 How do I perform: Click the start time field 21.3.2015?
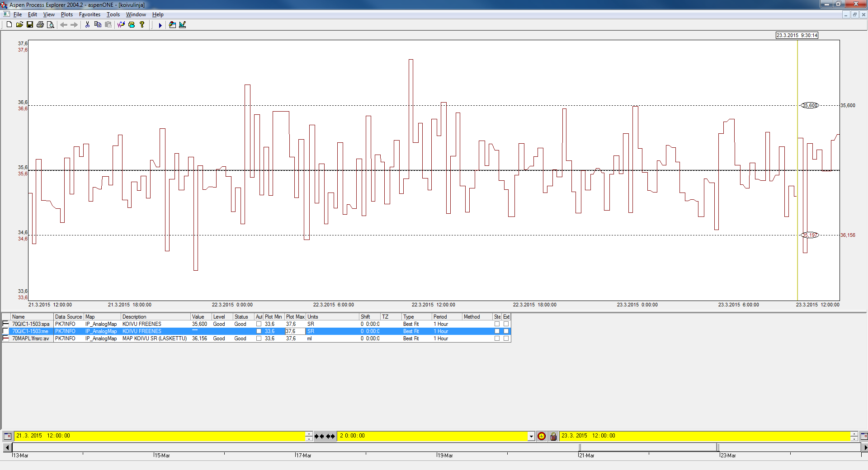point(160,436)
